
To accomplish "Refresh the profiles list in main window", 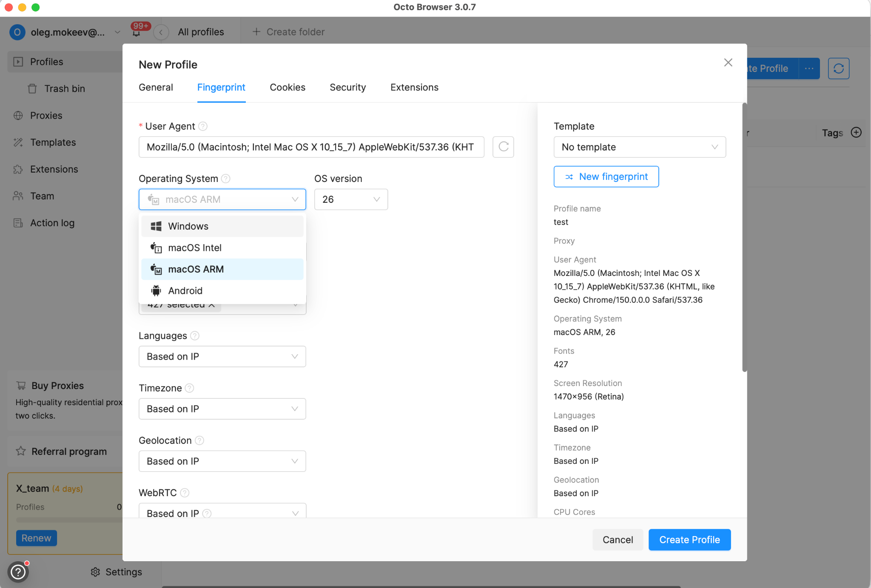I will tap(838, 68).
